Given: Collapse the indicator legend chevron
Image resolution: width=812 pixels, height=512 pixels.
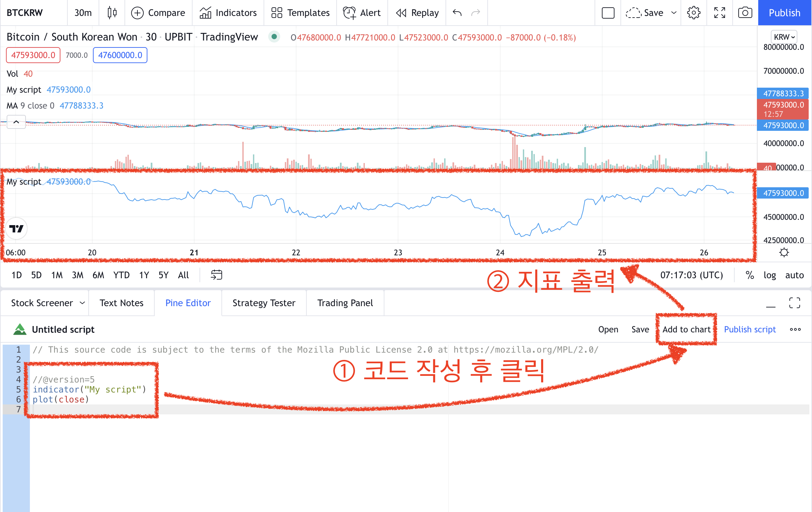Looking at the screenshot, I should [16, 122].
